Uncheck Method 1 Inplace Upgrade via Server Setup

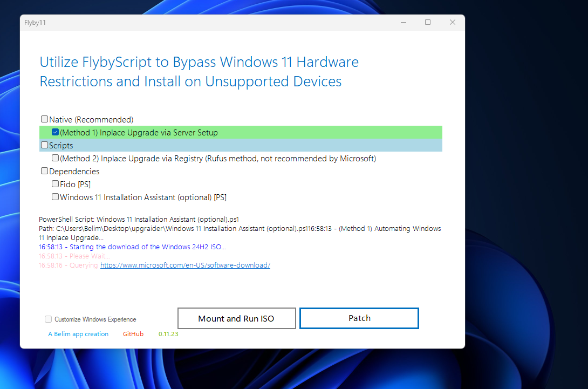[x=55, y=132]
